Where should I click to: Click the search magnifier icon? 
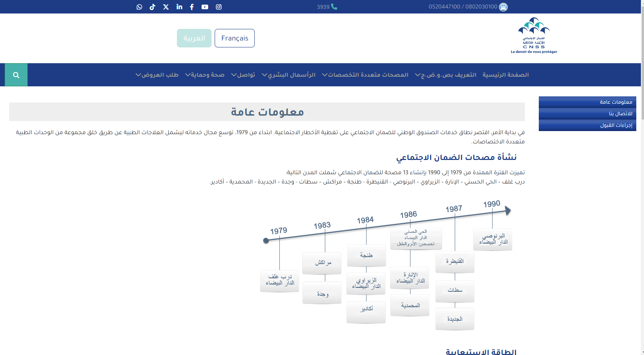click(16, 75)
